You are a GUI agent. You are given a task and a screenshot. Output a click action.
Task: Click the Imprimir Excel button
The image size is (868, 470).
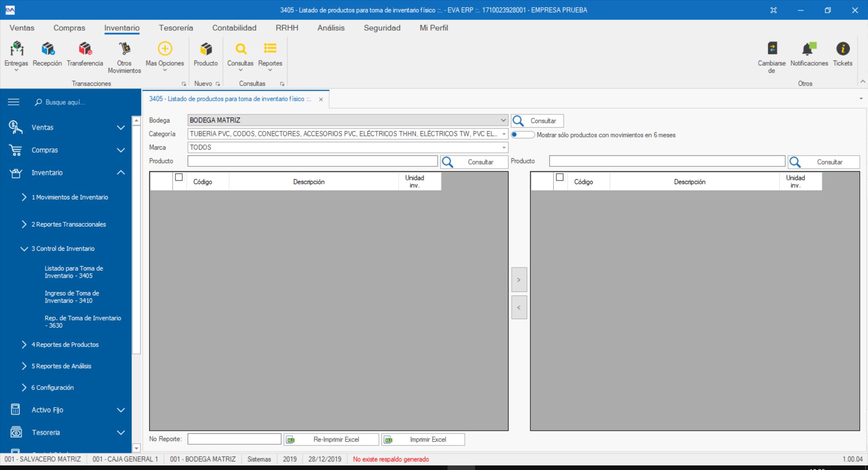click(x=423, y=439)
